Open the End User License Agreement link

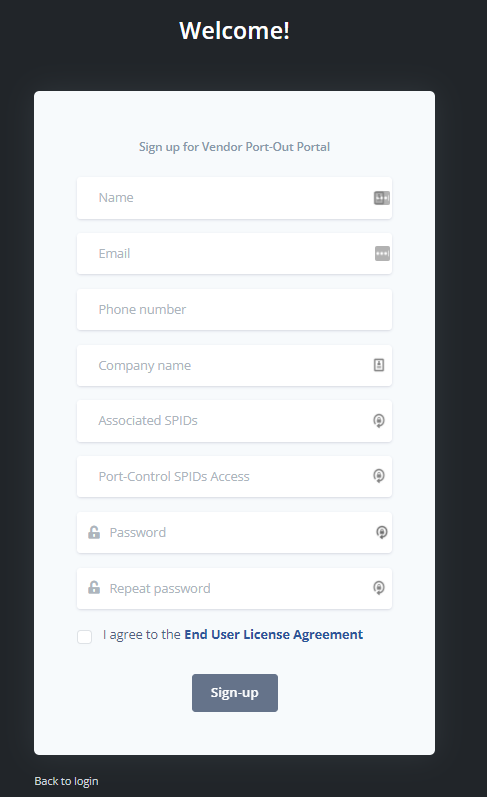point(273,634)
